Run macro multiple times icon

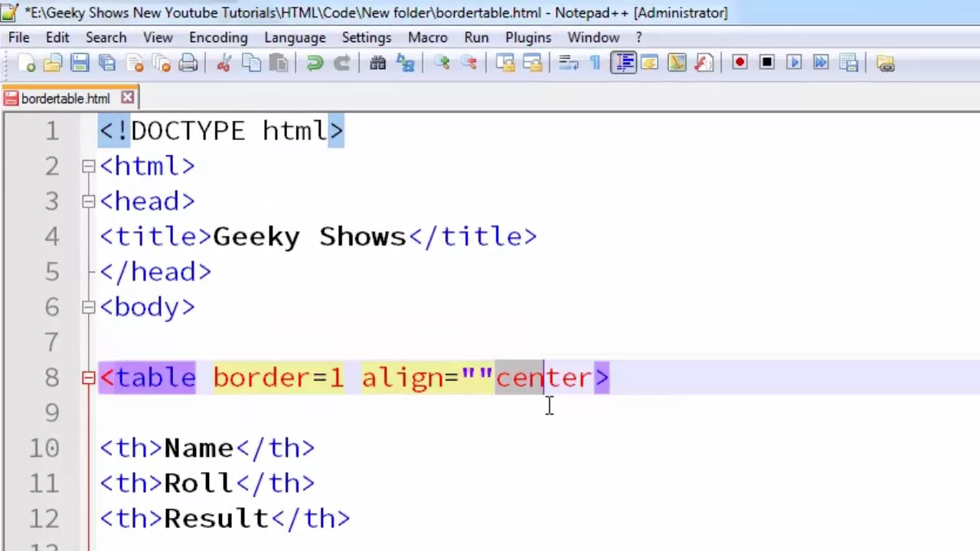[821, 64]
